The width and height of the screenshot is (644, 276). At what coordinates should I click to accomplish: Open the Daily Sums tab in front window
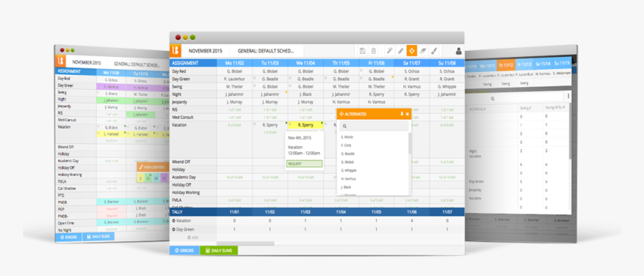pyautogui.click(x=219, y=250)
